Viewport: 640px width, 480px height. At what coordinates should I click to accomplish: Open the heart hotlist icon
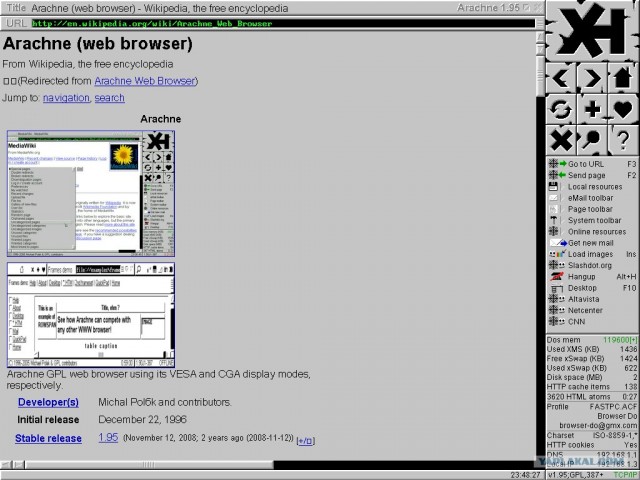[x=622, y=109]
